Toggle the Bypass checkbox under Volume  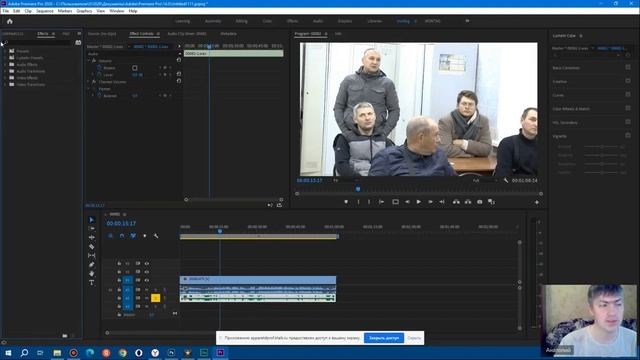(x=135, y=68)
